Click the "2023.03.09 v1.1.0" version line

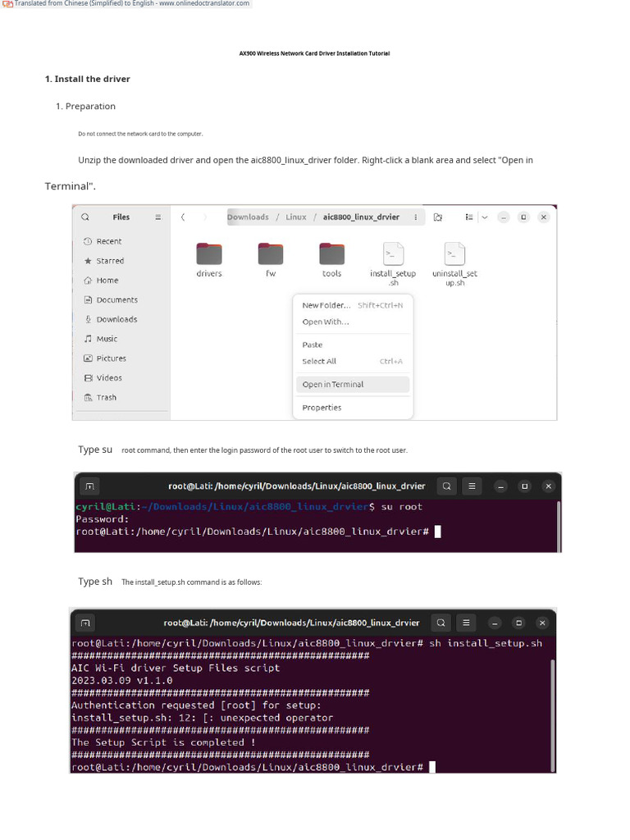(122, 681)
